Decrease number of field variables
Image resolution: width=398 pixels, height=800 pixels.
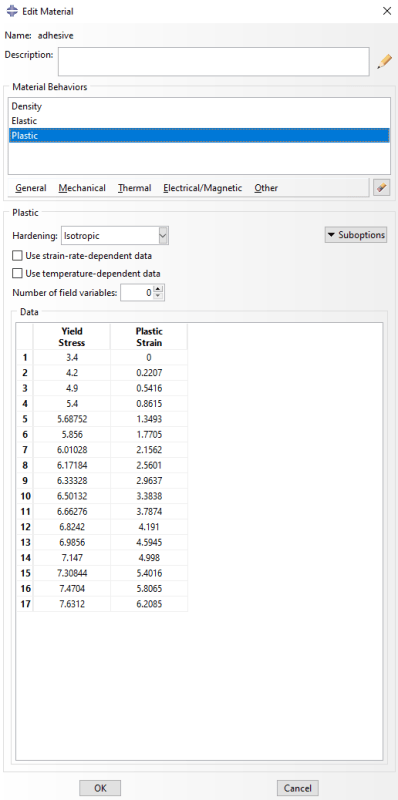tap(158, 296)
